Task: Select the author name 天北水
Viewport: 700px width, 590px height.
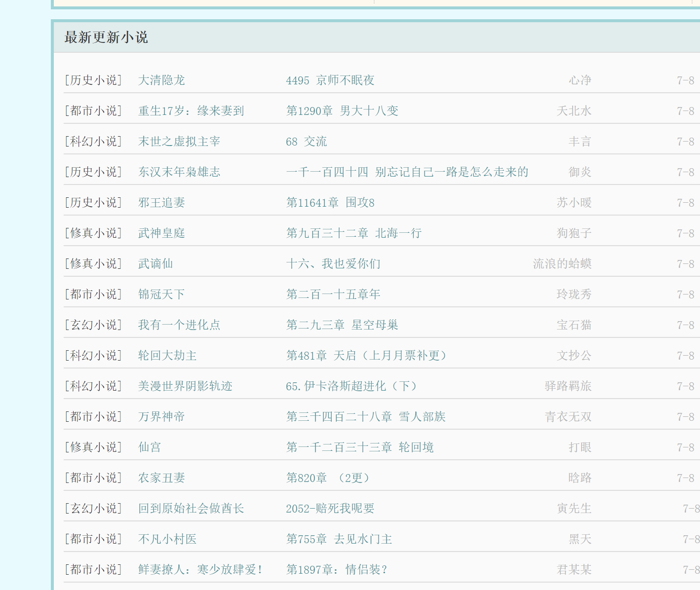Action: click(574, 111)
